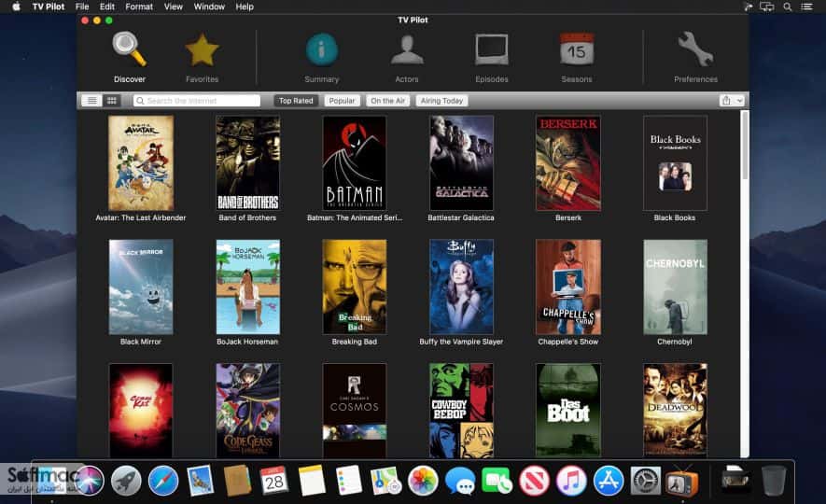Select the Popular filter

tap(342, 101)
